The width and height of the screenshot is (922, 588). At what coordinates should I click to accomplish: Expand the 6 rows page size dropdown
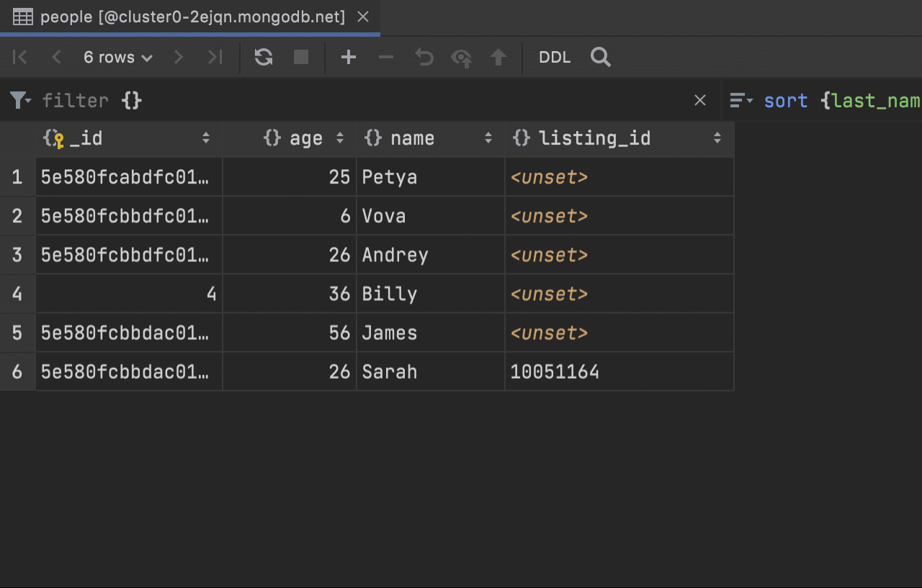click(x=118, y=58)
